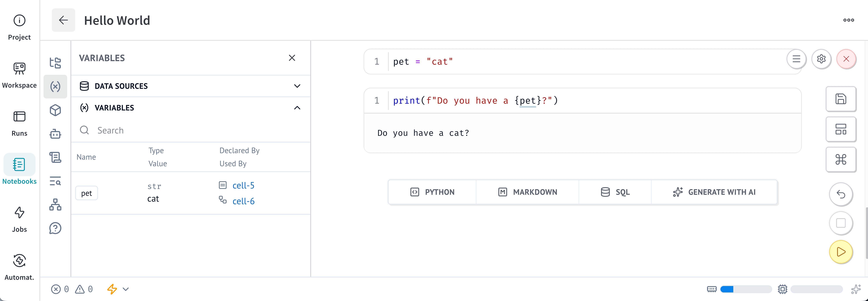Click the "Hello World" notebook title
This screenshot has width=868, height=301.
tap(117, 21)
